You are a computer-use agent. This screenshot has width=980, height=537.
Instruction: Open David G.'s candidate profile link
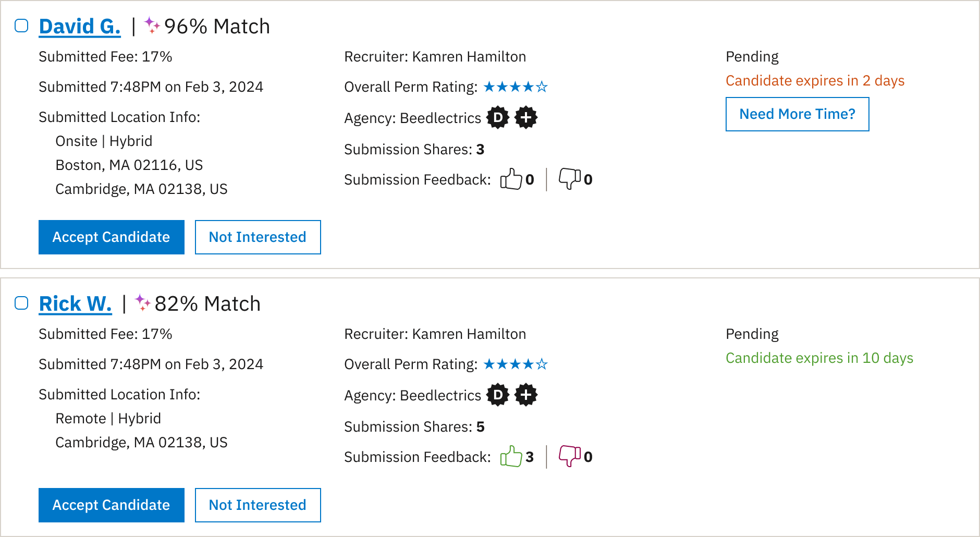pyautogui.click(x=79, y=26)
